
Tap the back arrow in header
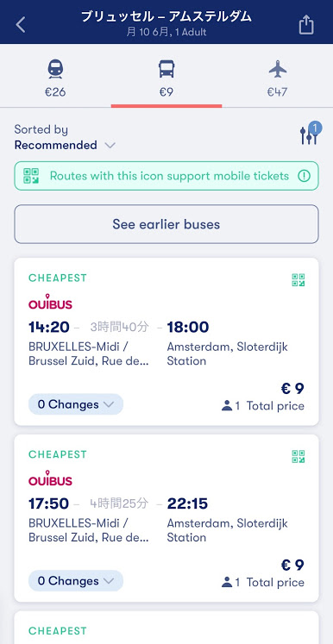[x=21, y=25]
